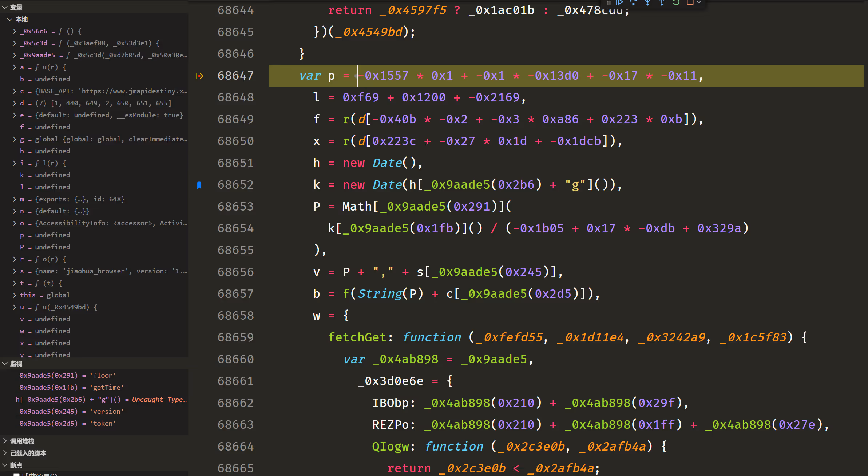Click the green Restart debug icon
The height and width of the screenshot is (476, 868).
click(x=676, y=2)
